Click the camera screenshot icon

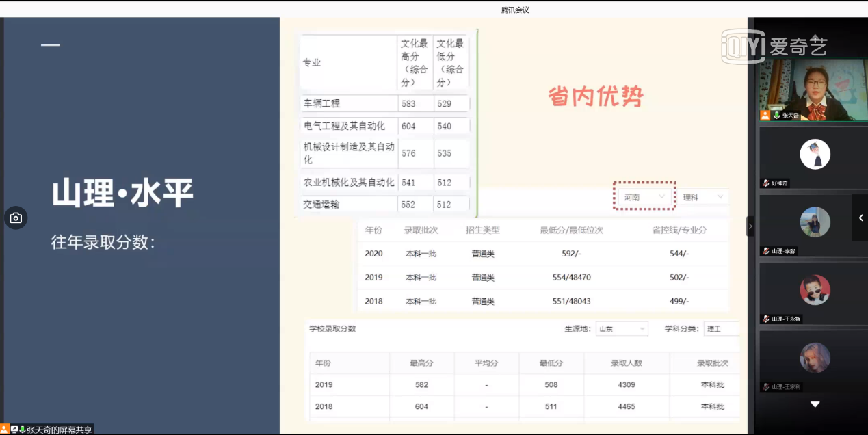click(16, 218)
